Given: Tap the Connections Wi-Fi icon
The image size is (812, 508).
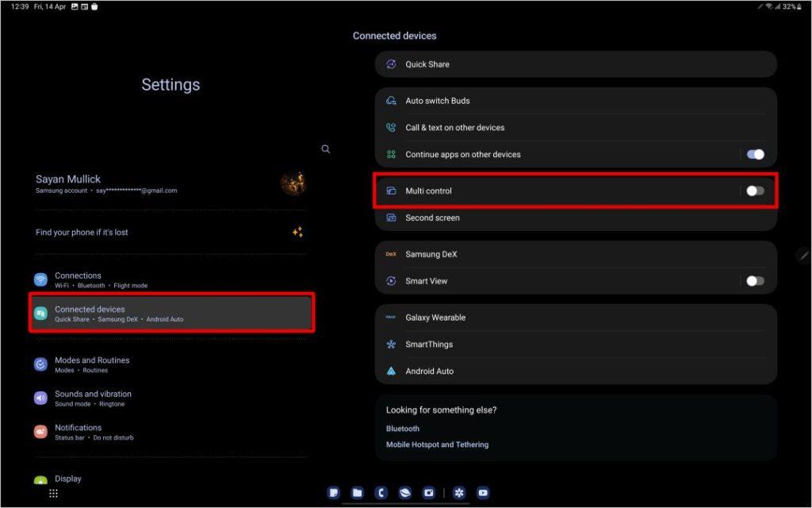Looking at the screenshot, I should [41, 279].
